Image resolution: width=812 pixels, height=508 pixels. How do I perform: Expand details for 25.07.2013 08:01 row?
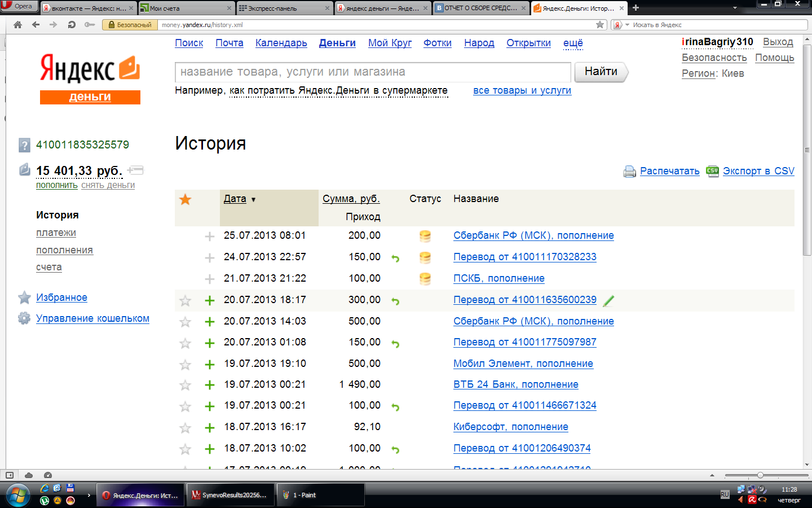tap(210, 237)
